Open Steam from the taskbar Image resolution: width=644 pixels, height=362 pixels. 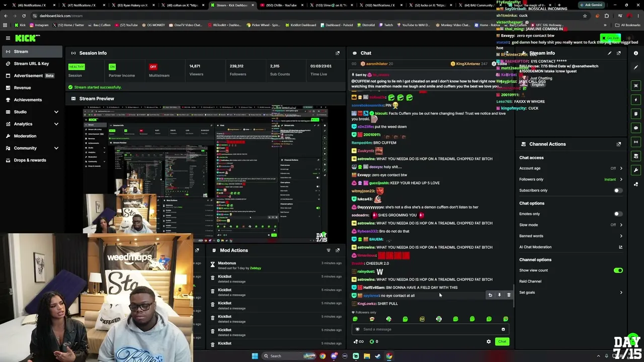tap(378, 356)
